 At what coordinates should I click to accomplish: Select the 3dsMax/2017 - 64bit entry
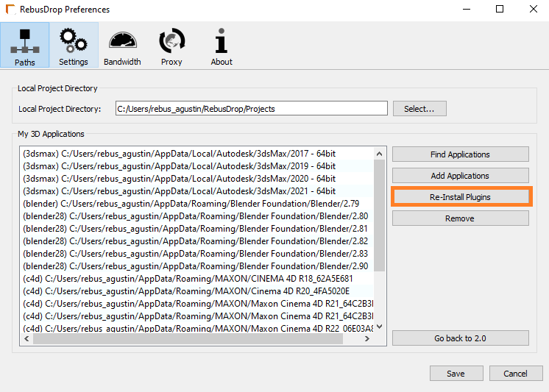pos(197,154)
